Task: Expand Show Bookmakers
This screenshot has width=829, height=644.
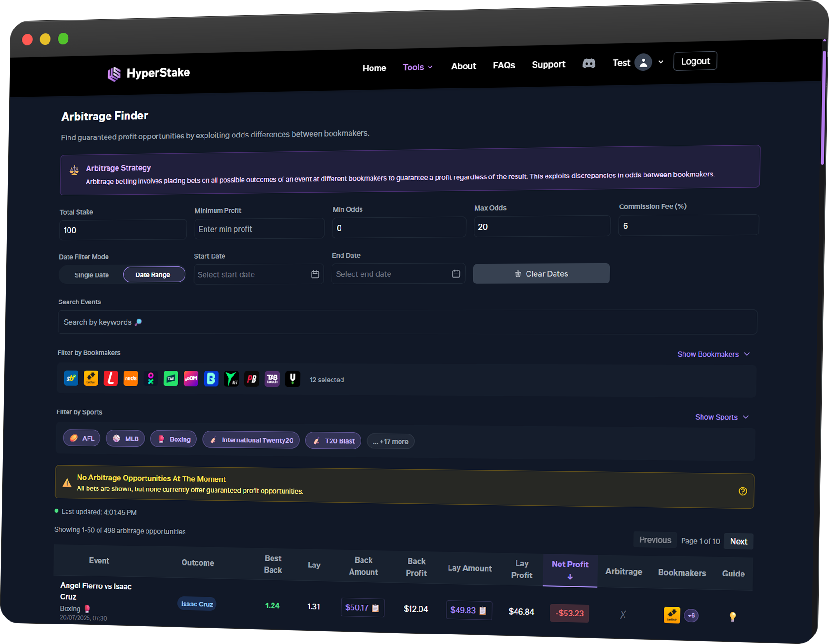Action: [x=713, y=354]
